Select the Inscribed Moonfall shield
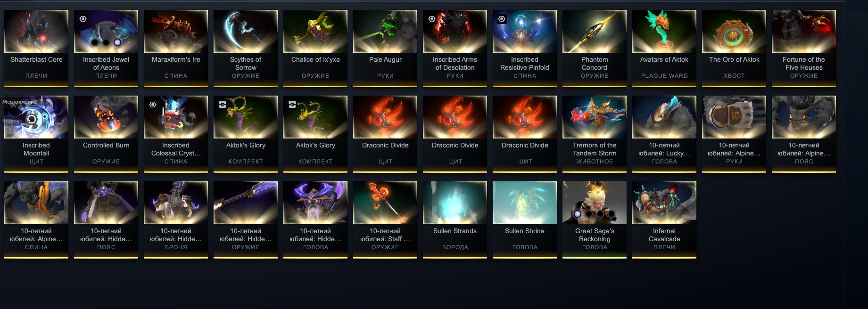This screenshot has width=868, height=309. coord(36,134)
